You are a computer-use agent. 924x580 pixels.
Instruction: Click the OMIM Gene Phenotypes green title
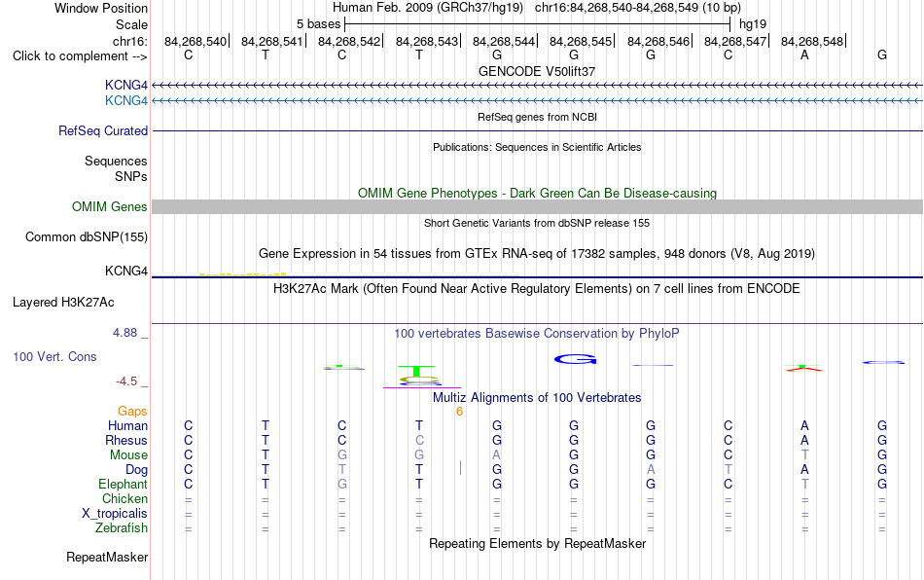click(x=538, y=194)
